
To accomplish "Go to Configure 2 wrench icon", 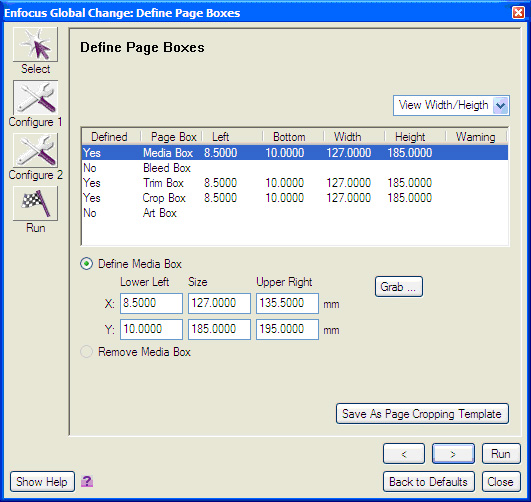I will pyautogui.click(x=35, y=150).
